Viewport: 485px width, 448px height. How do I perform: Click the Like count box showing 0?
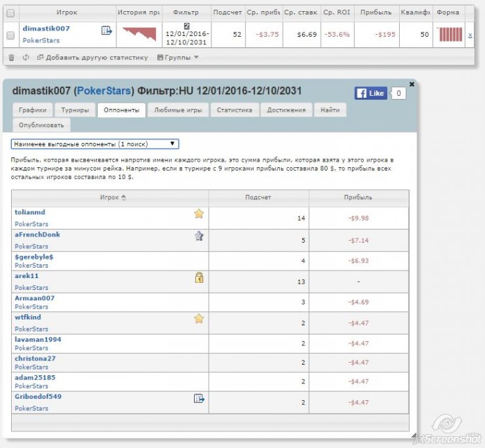pos(398,93)
